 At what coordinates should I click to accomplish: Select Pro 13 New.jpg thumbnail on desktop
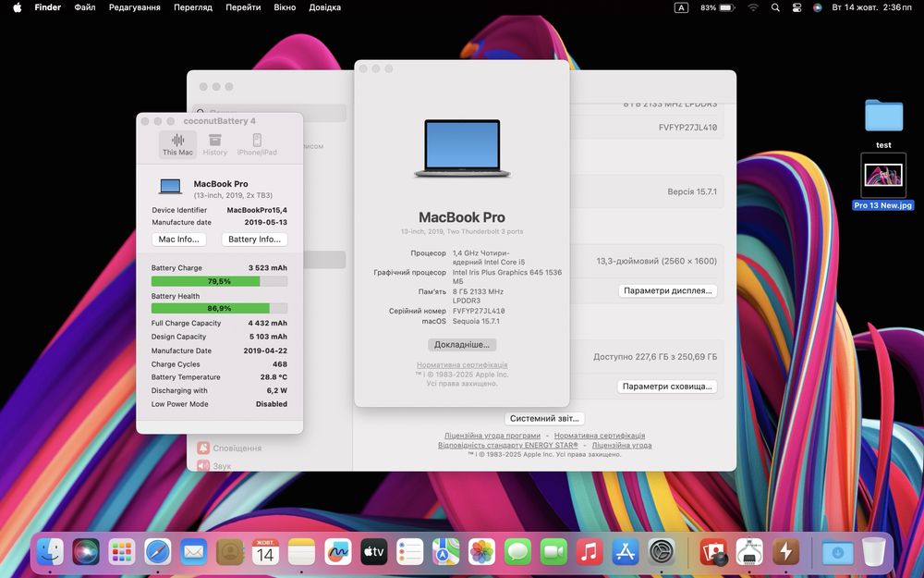(x=883, y=175)
